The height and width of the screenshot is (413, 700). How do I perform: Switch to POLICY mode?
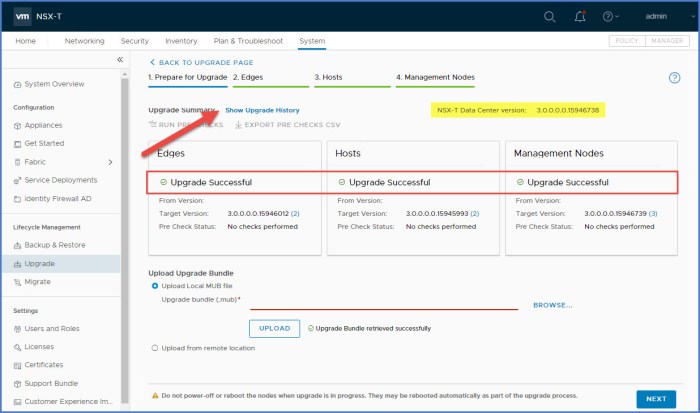(628, 41)
